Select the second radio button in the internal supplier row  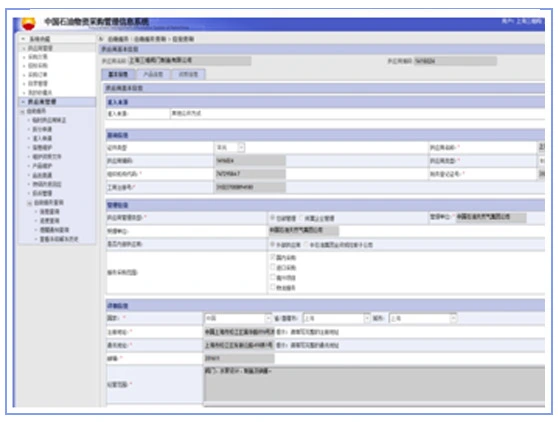306,244
